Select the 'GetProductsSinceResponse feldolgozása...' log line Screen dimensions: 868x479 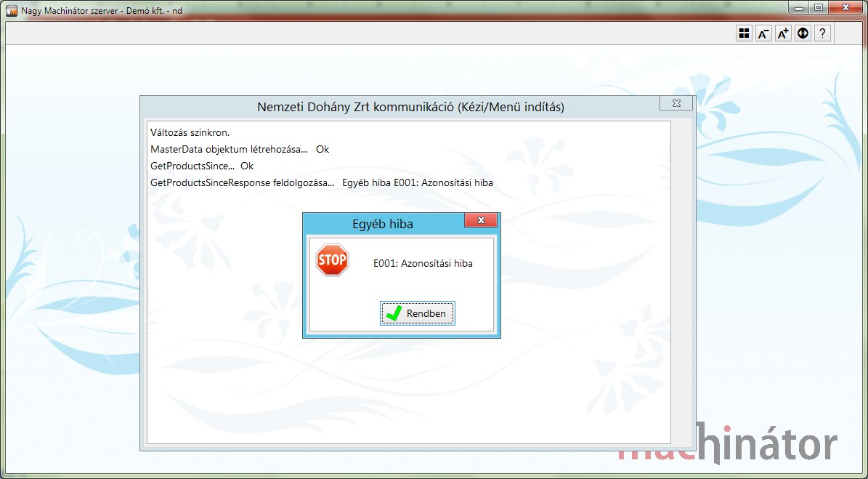322,182
